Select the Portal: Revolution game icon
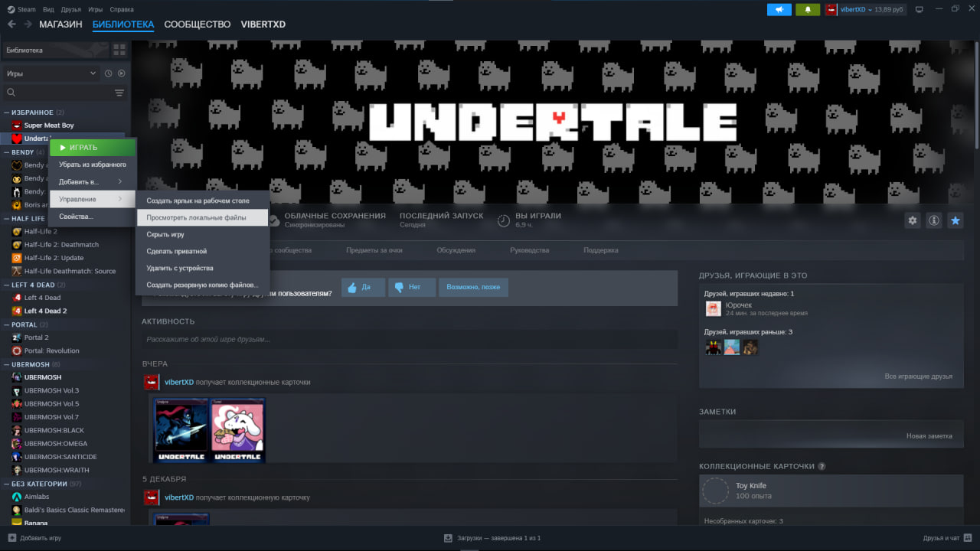Image resolution: width=980 pixels, height=551 pixels. coord(17,350)
